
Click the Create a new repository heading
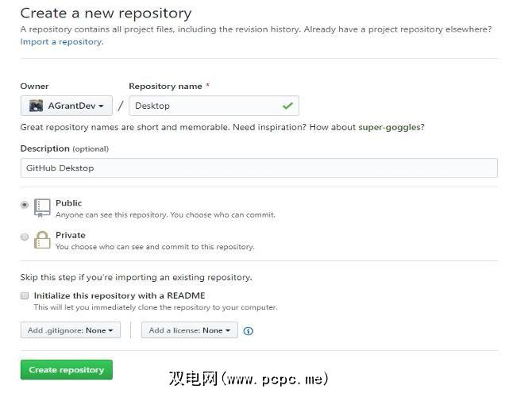(x=106, y=13)
